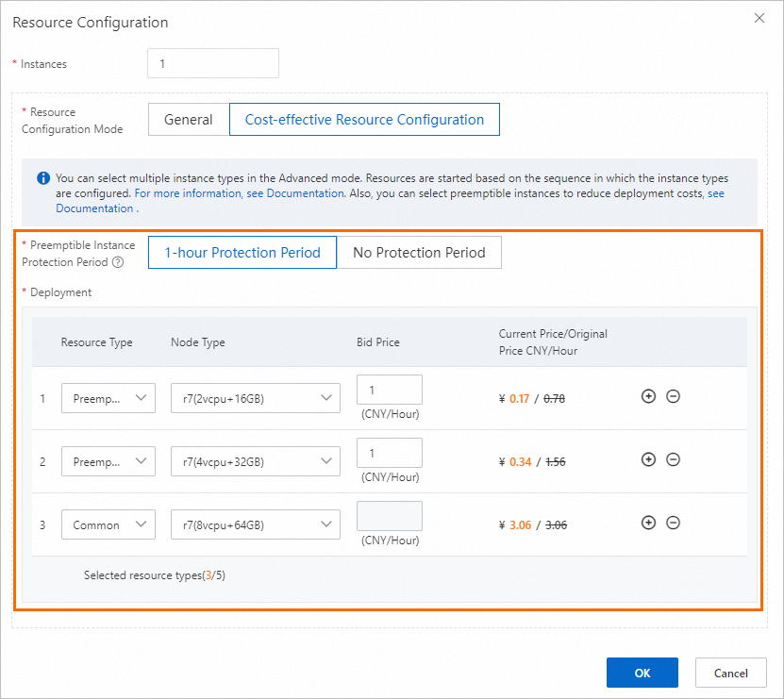The width and height of the screenshot is (784, 699).
Task: Select the 1-hour Protection Period option
Action: pyautogui.click(x=242, y=252)
